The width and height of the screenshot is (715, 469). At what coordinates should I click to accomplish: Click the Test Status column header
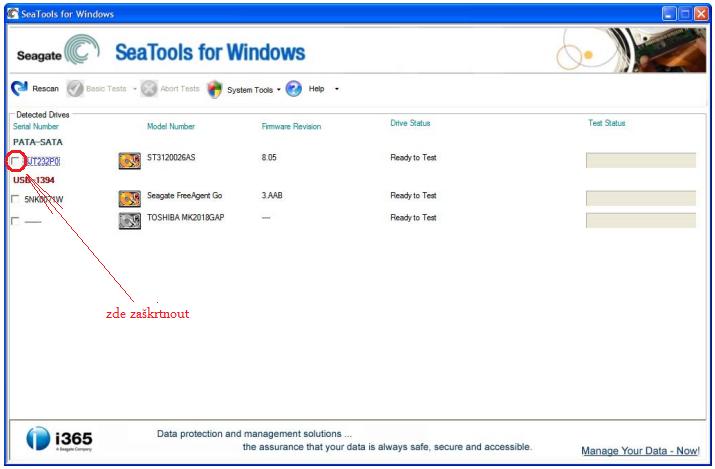click(x=607, y=123)
